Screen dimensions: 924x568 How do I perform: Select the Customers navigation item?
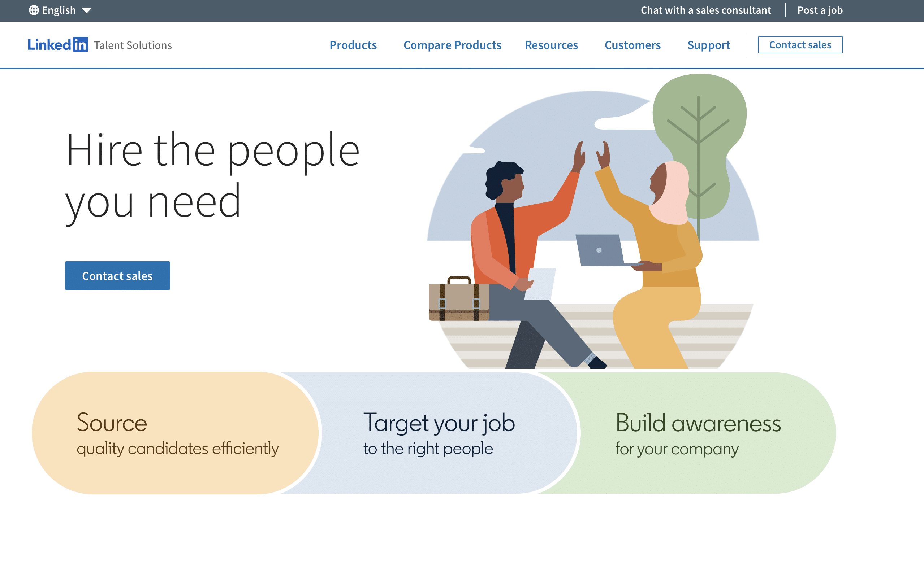632,45
